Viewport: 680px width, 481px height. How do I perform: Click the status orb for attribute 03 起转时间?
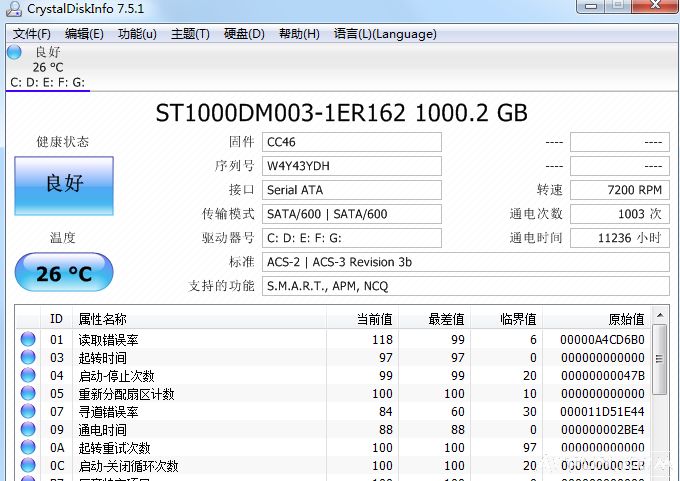click(x=28, y=358)
